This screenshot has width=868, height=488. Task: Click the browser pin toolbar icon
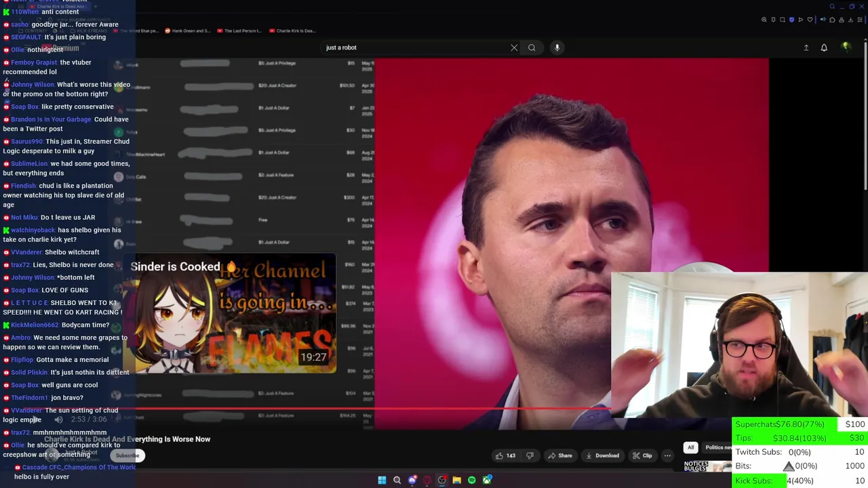[x=773, y=20]
